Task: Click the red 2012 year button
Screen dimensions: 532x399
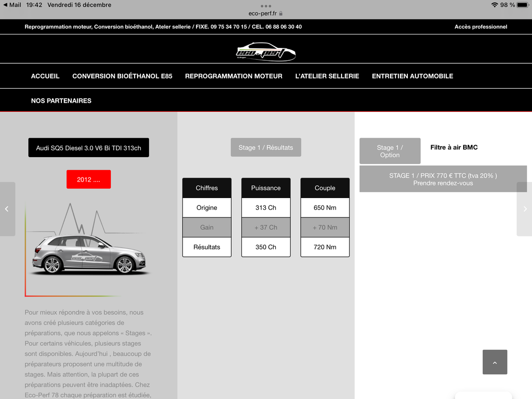Action: (89, 180)
